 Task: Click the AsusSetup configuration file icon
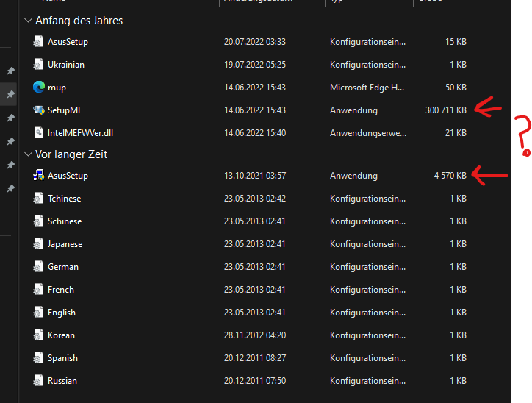click(x=38, y=42)
